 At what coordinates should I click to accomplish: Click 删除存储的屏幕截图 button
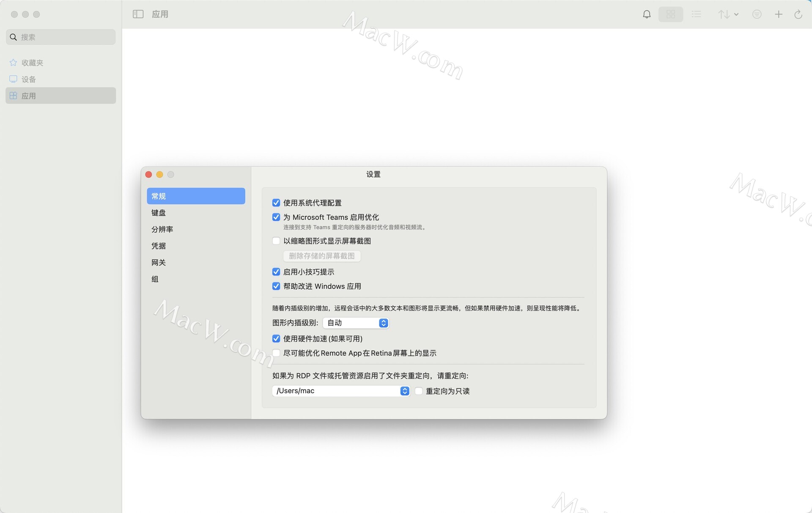pyautogui.click(x=322, y=256)
